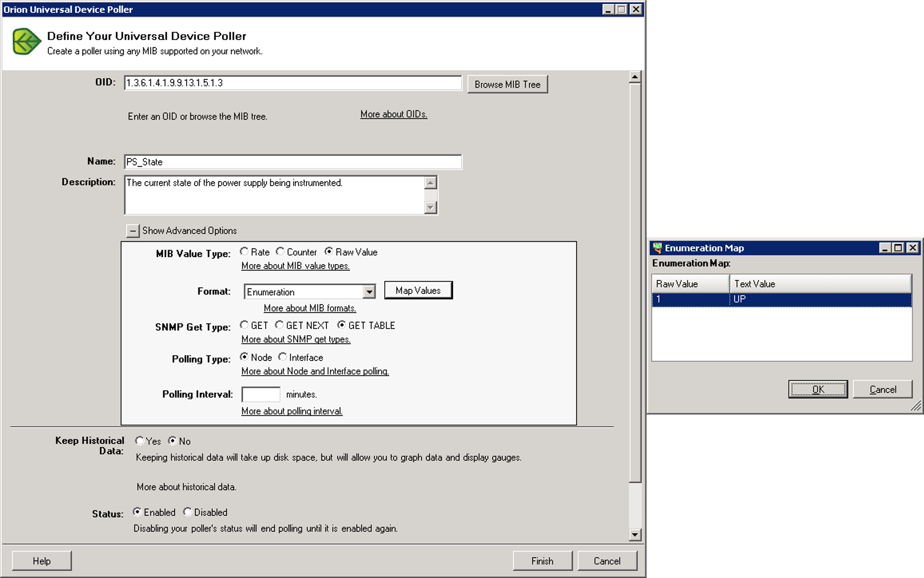
Task: Open More about MIB formats link
Action: [310, 308]
